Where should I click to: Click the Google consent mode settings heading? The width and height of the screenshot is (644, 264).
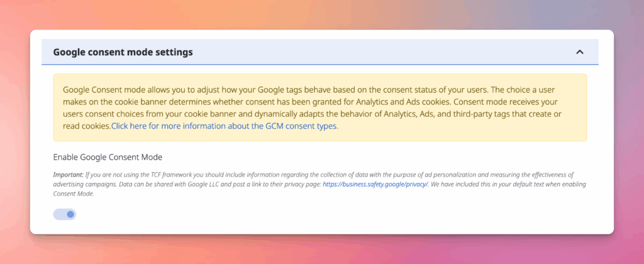click(123, 52)
